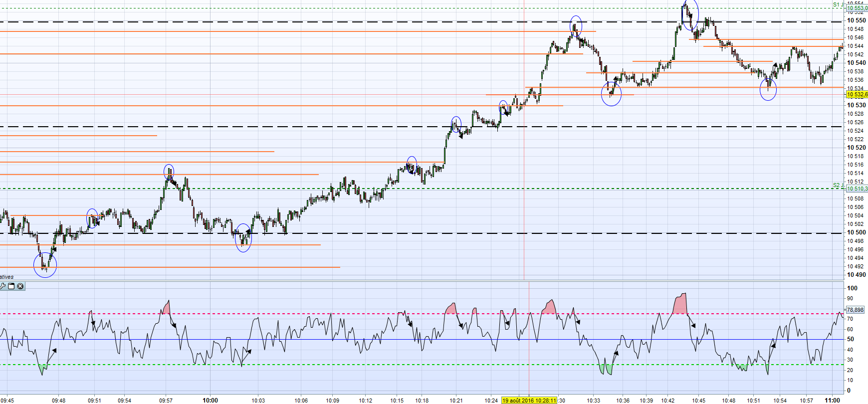
Task: Click the 100 level on oscillator scale
Action: (852, 288)
